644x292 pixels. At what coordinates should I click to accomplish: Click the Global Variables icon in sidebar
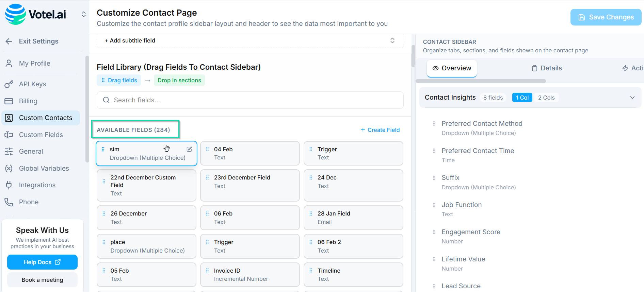9,168
